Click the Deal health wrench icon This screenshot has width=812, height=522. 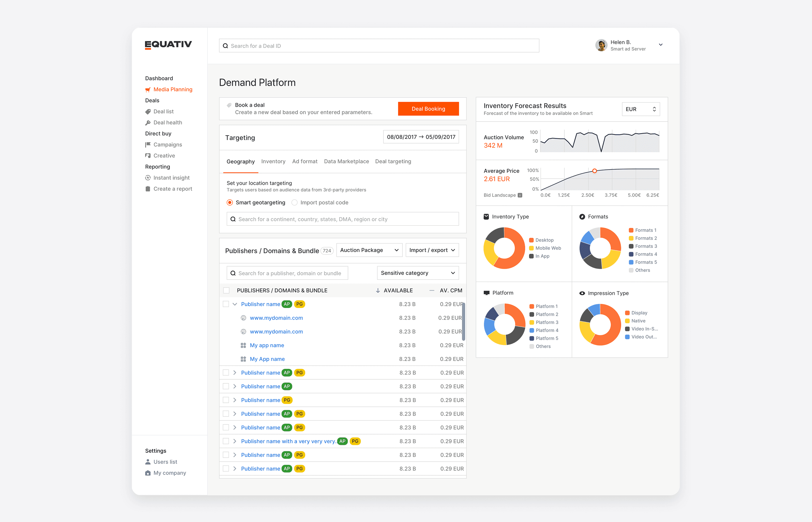click(148, 123)
